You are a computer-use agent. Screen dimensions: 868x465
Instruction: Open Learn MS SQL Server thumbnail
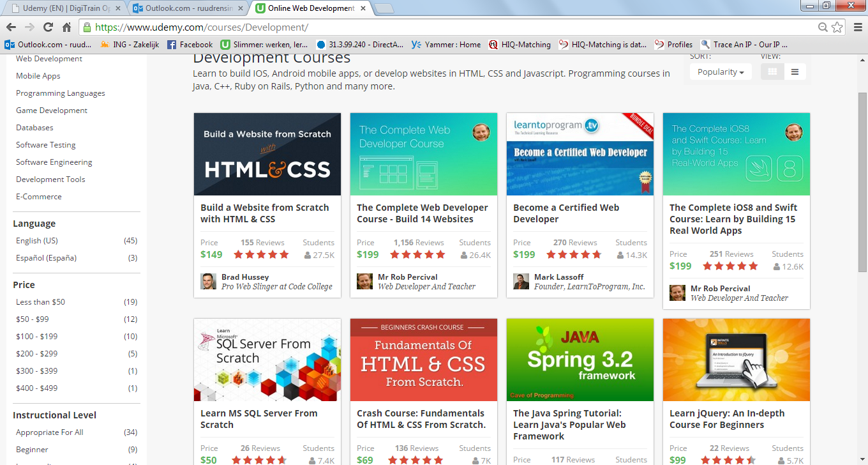pyautogui.click(x=267, y=360)
